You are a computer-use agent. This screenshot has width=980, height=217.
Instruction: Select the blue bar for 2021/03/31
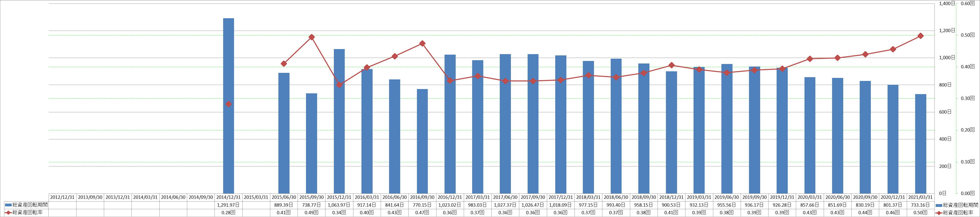920,144
